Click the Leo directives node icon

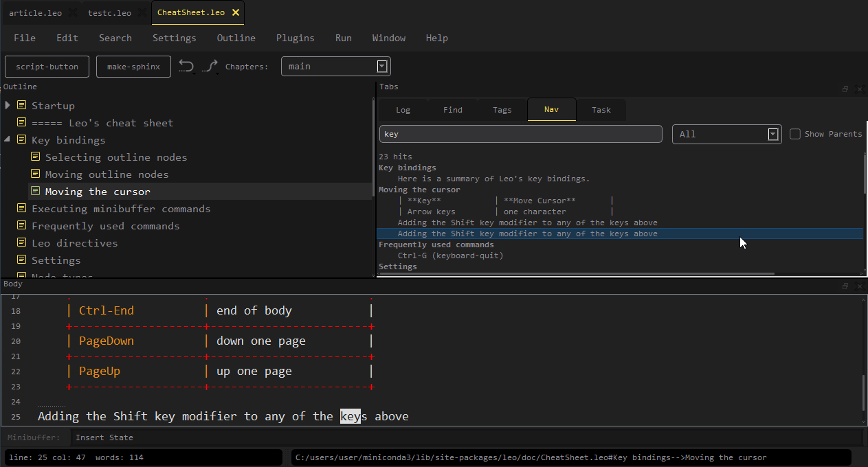point(22,243)
